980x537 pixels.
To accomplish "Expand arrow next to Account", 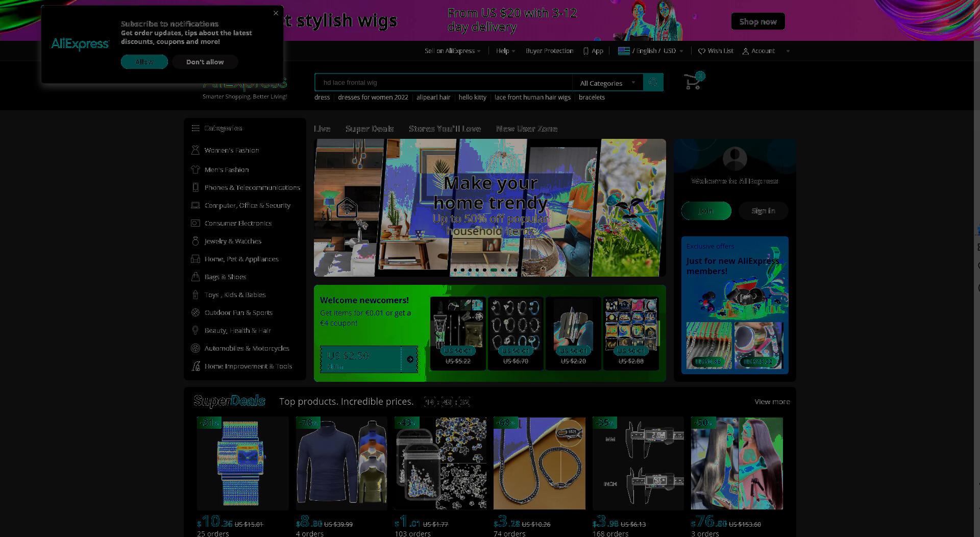I will (x=788, y=51).
